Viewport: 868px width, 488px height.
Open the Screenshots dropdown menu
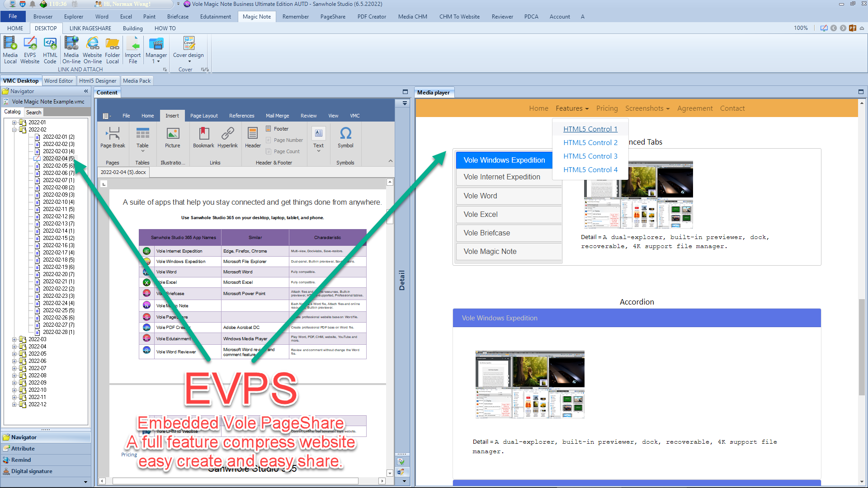coord(647,108)
